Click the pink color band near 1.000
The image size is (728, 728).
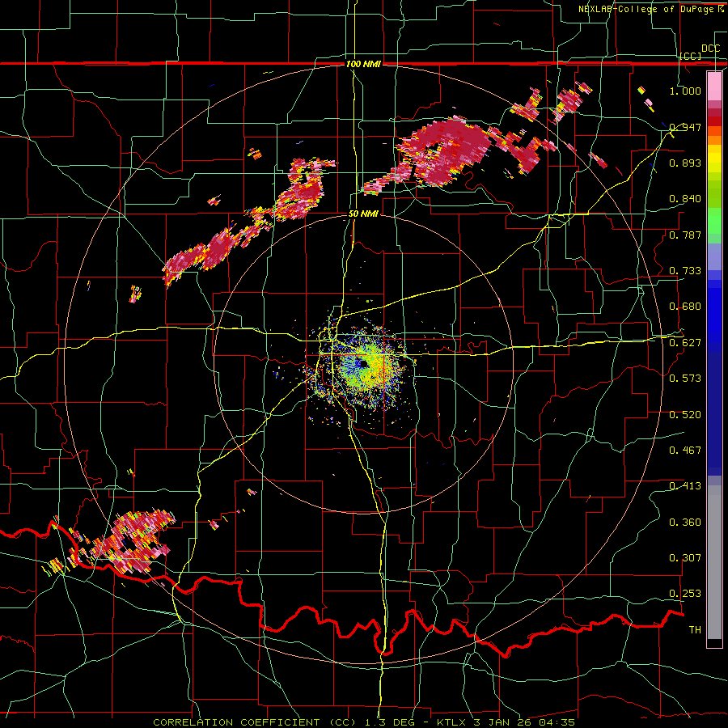point(714,87)
